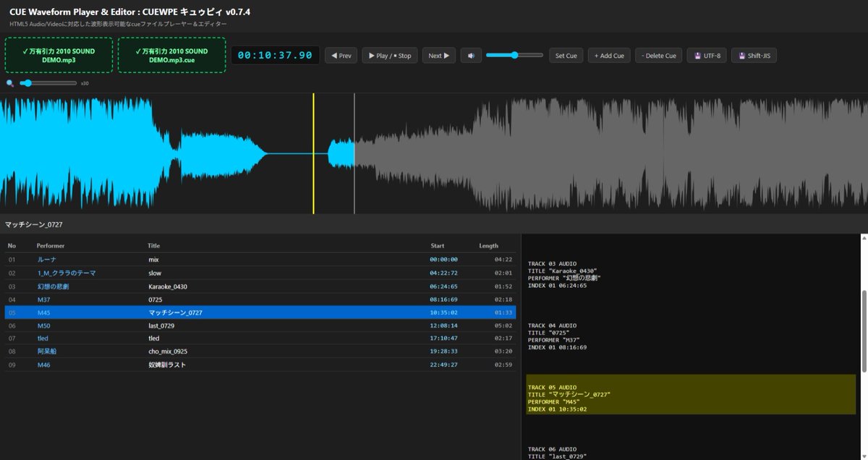Go to previous track with Prev

tap(341, 56)
